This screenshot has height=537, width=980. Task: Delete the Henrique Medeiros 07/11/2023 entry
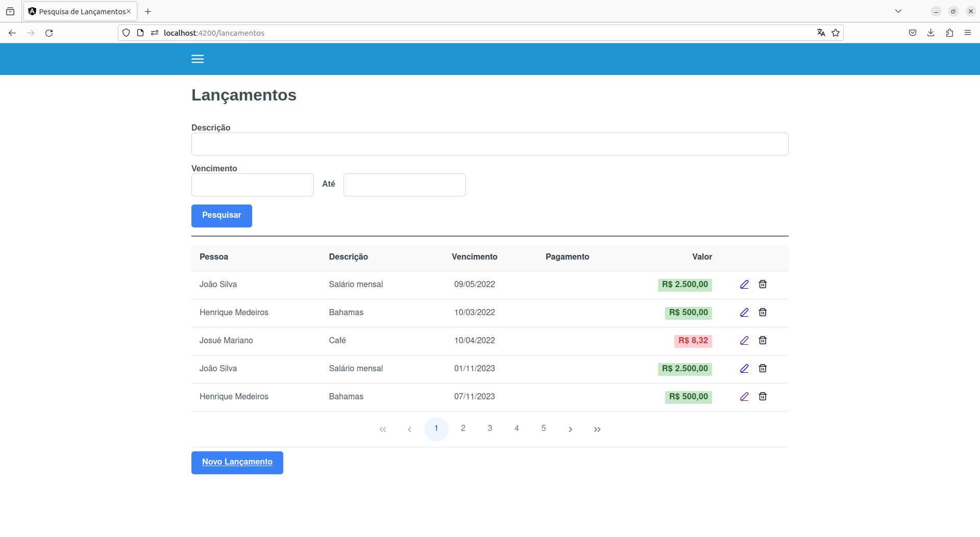point(763,397)
